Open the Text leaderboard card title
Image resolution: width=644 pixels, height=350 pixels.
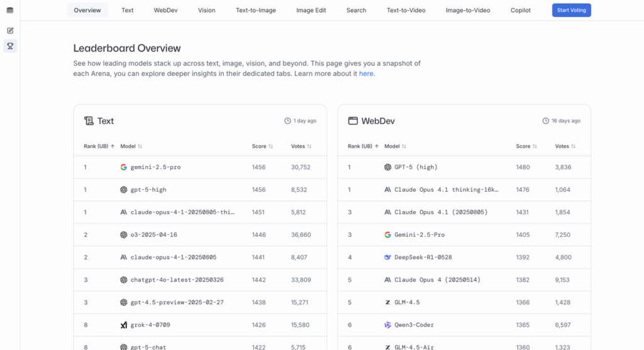[x=106, y=121]
